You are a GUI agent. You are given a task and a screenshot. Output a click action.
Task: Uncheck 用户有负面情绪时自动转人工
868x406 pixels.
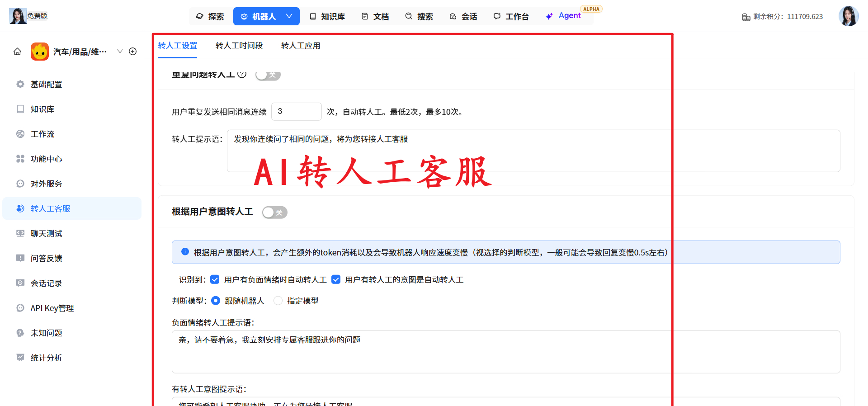215,279
